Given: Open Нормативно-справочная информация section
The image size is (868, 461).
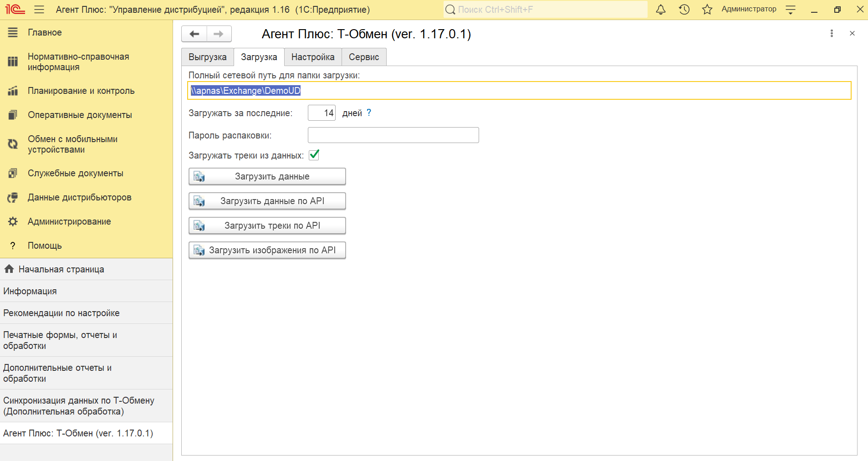Looking at the screenshot, I should [86, 62].
